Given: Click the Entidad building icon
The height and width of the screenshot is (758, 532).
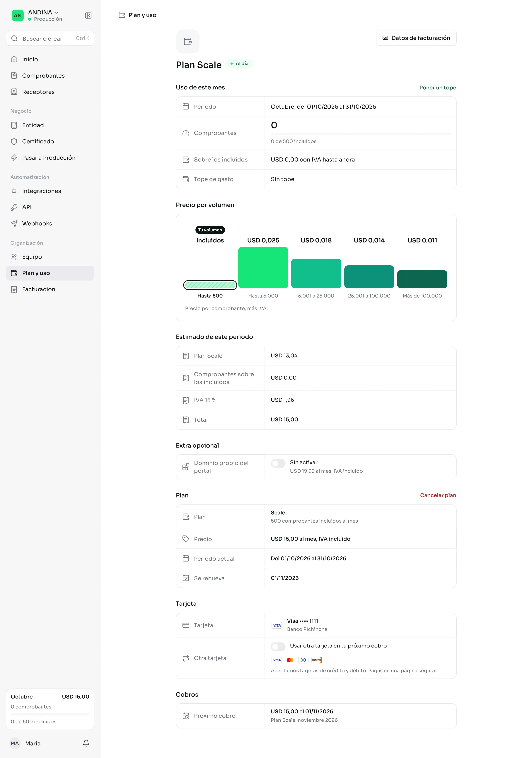Looking at the screenshot, I should click(14, 125).
